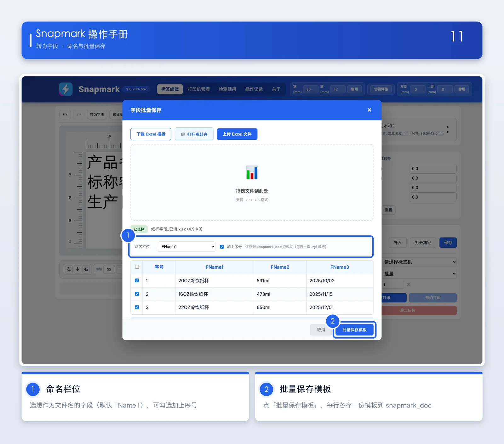Click the print quantity field showing 1
504x444 pixels.
(393, 285)
